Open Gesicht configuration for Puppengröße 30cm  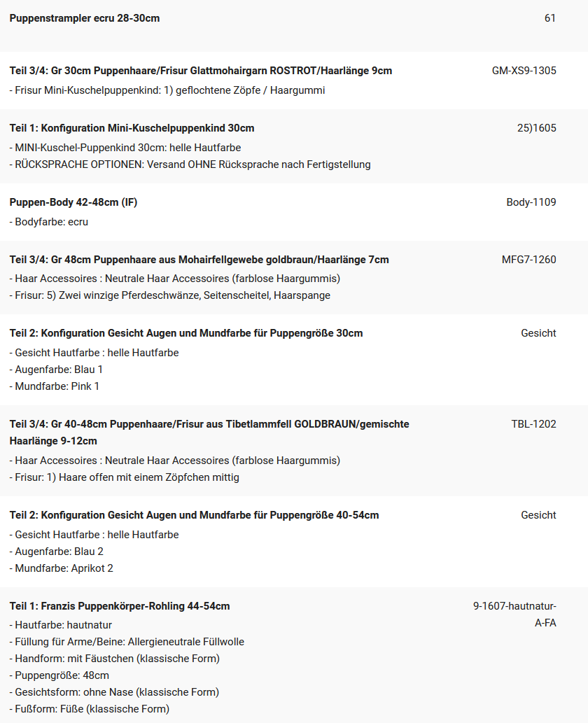186,333
